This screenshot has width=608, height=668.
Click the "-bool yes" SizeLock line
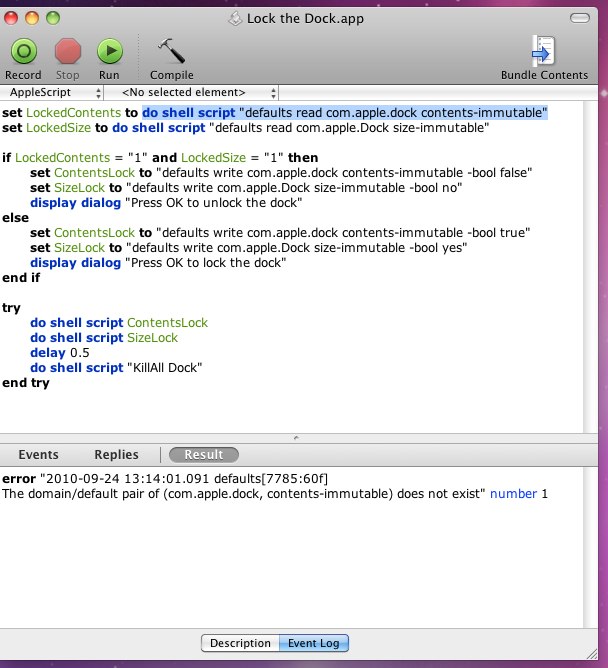[x=248, y=248]
